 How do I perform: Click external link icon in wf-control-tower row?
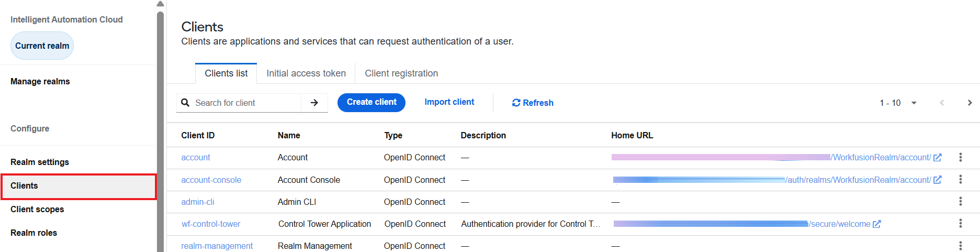coord(877,224)
